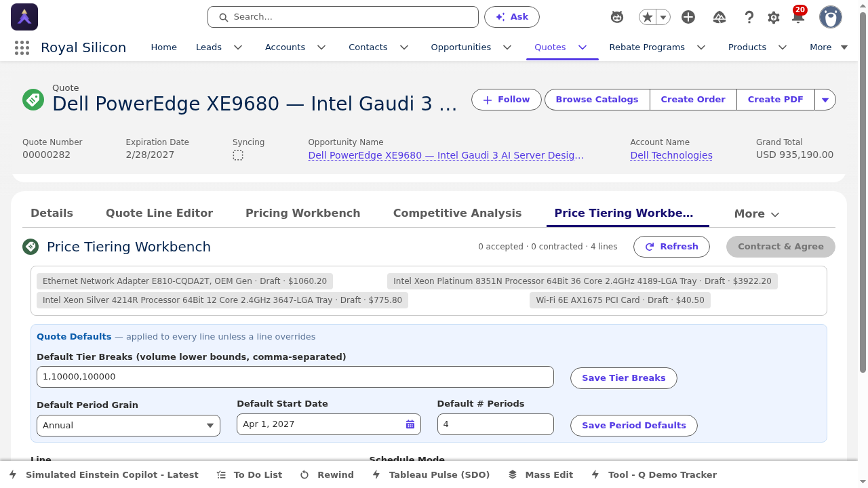This screenshot has width=868, height=488.
Task: Click the Follow button
Action: pos(507,100)
